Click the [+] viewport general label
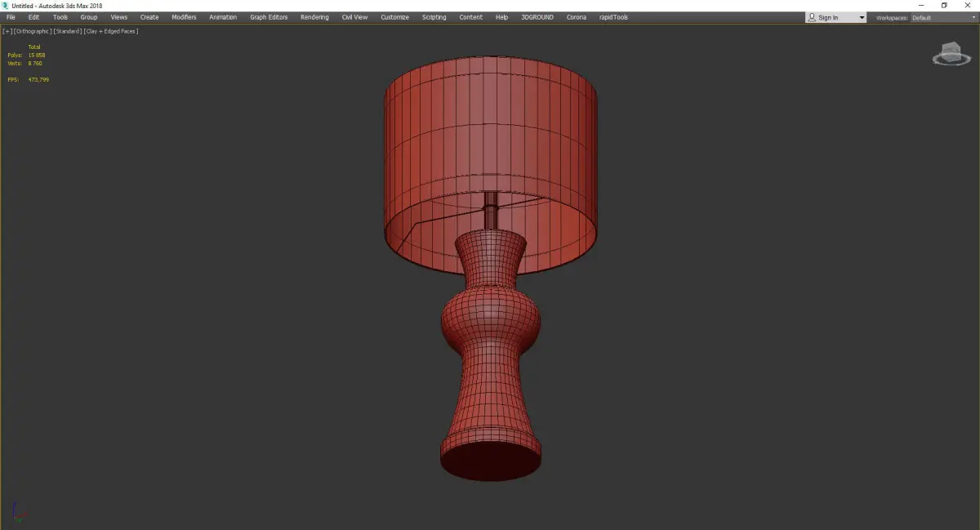This screenshot has width=980, height=530. [7, 31]
